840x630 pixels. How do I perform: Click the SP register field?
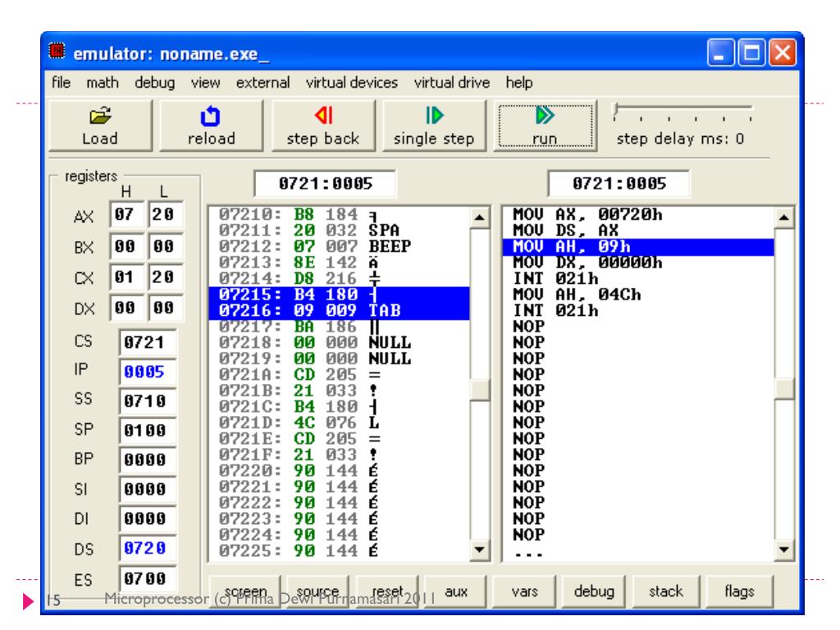click(x=147, y=431)
